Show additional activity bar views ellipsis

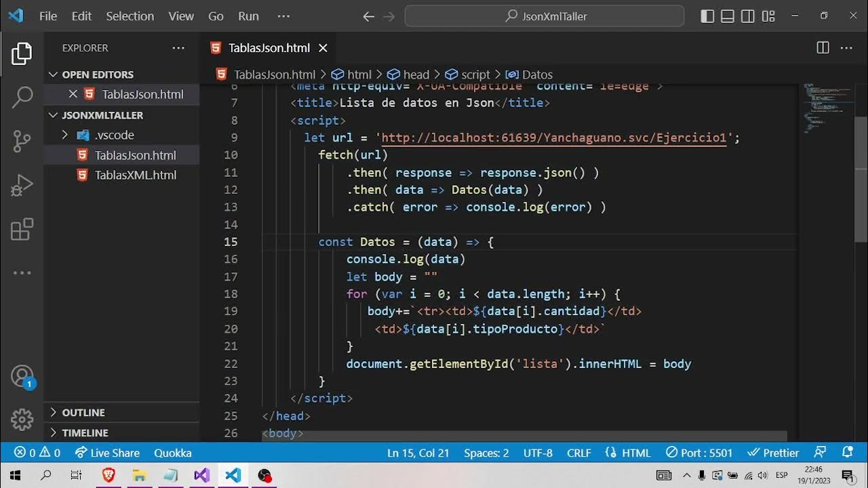[22, 272]
